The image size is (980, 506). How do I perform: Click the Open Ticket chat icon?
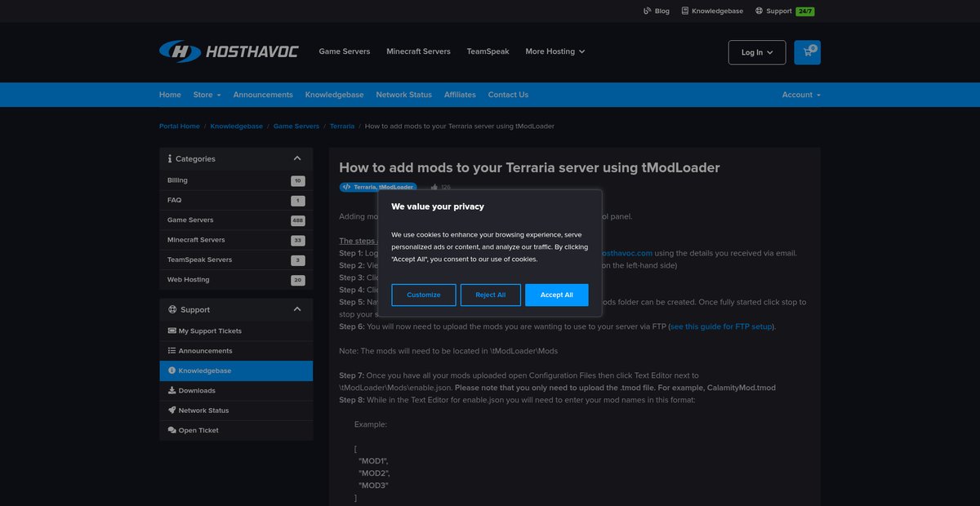(171, 430)
